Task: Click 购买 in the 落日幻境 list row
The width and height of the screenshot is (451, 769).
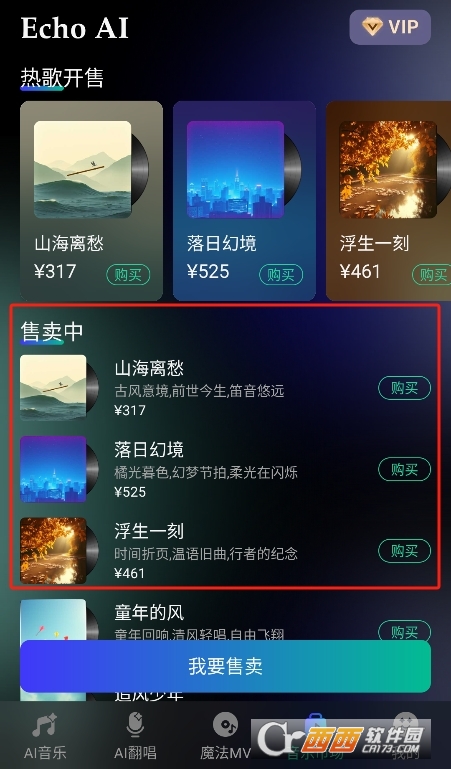Action: tap(404, 470)
